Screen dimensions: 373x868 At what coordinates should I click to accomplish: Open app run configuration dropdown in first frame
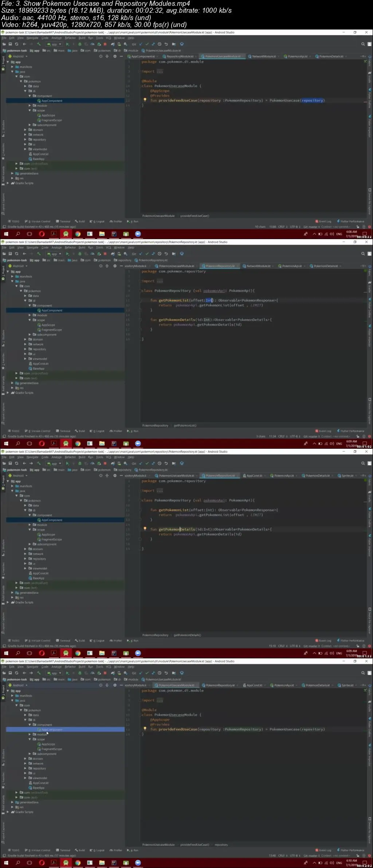(x=54, y=44)
